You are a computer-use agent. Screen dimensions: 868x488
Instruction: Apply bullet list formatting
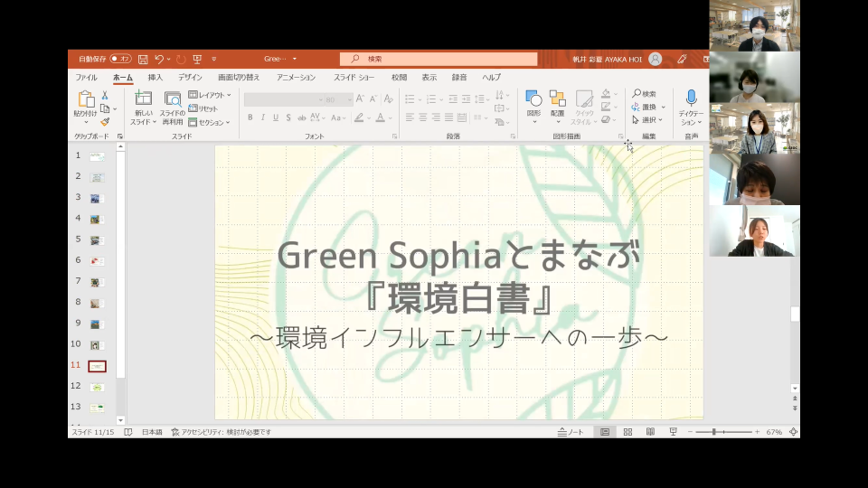click(x=410, y=99)
